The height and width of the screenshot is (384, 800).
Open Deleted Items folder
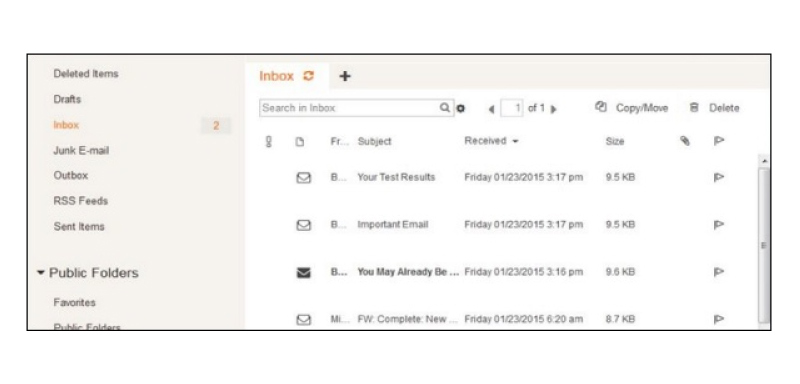tap(86, 73)
